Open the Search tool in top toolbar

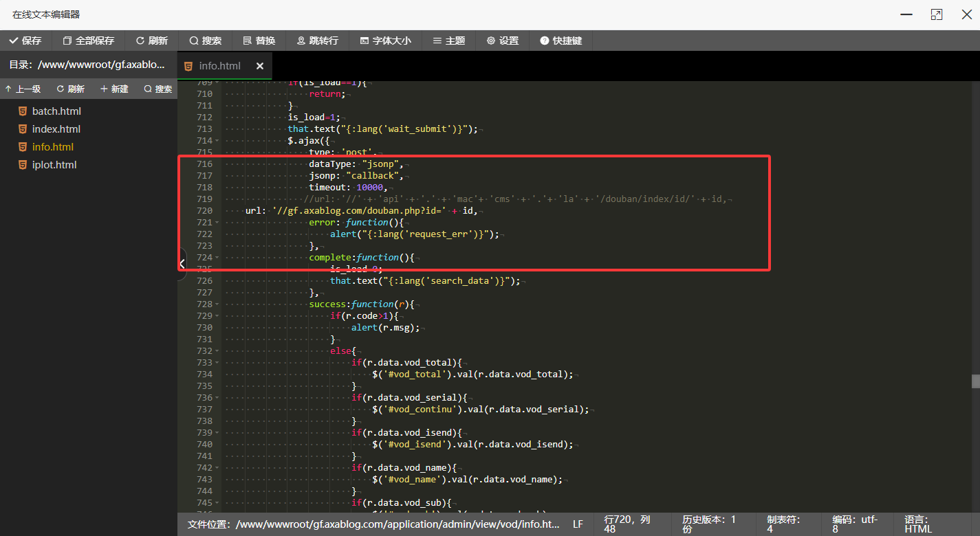coord(205,41)
